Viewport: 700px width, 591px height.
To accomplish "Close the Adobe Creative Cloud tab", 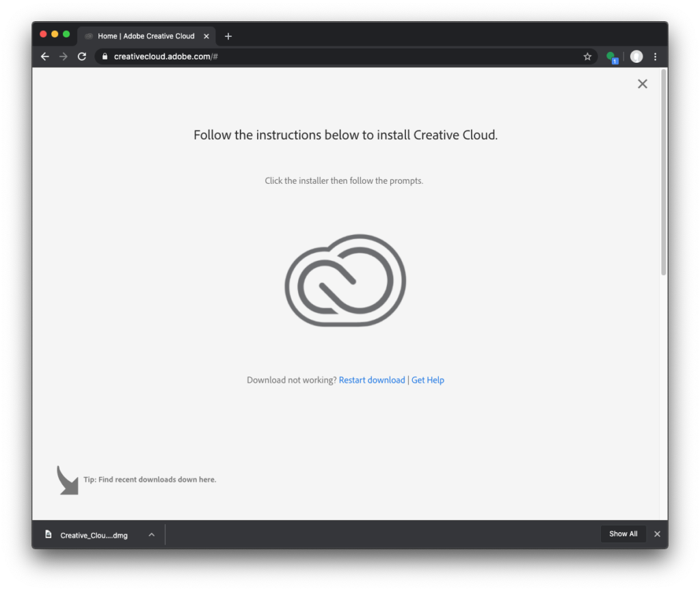I will click(x=206, y=36).
